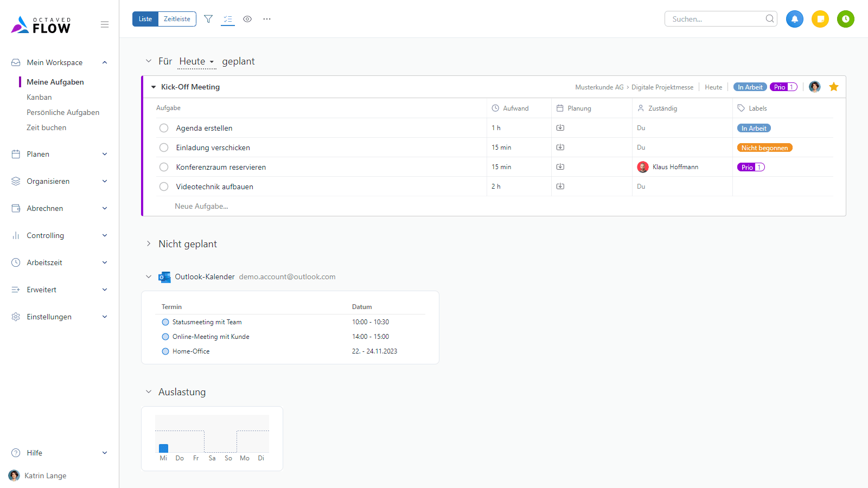Open the three-dots more options menu

click(x=267, y=19)
